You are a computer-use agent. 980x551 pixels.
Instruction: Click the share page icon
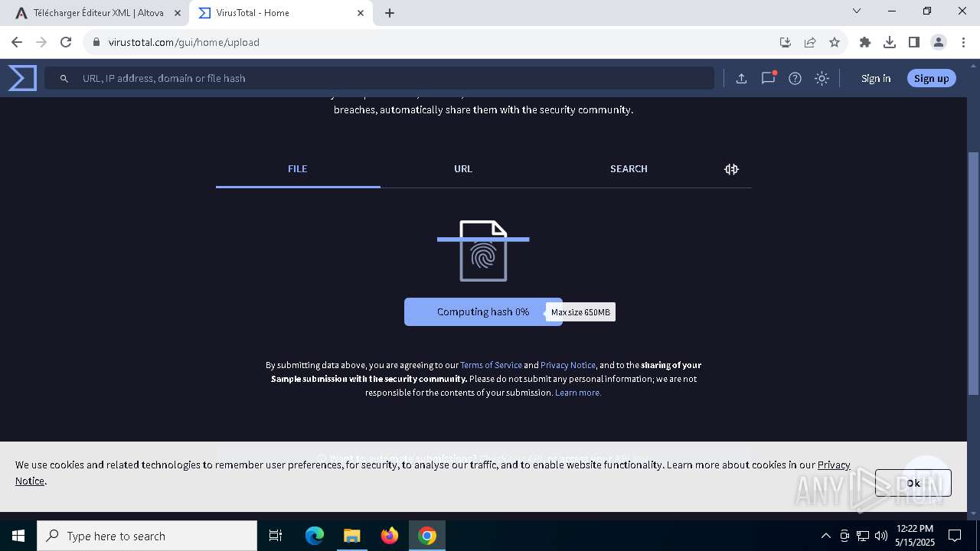(809, 42)
